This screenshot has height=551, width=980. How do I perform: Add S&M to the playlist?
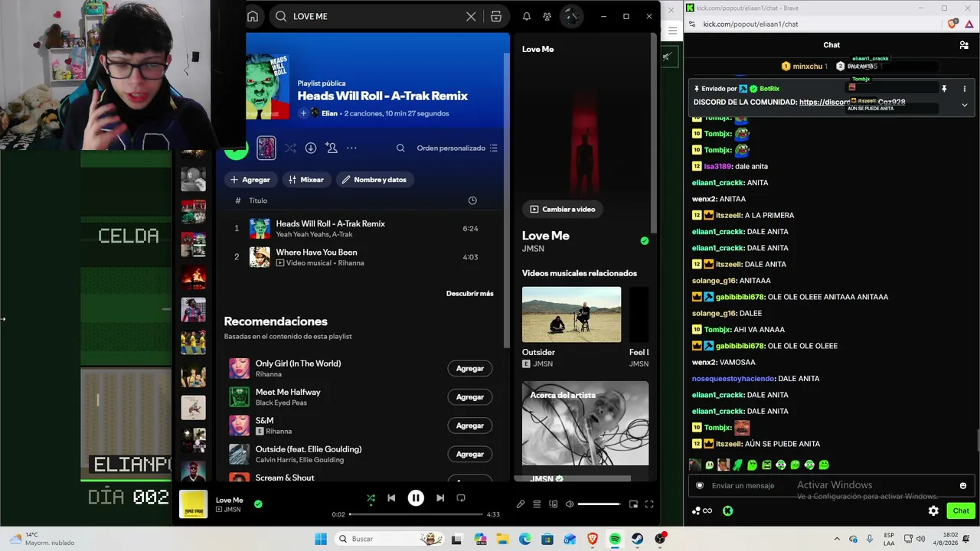click(x=469, y=425)
